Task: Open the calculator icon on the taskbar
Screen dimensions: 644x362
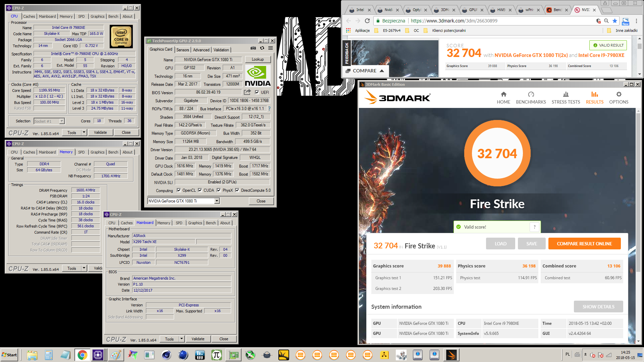Action: 49,355
